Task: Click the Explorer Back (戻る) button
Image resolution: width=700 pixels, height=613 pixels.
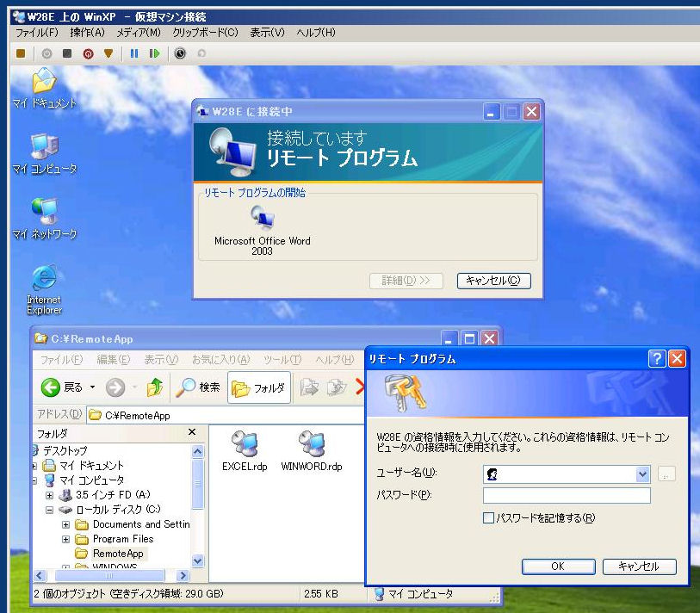Action: click(x=62, y=387)
